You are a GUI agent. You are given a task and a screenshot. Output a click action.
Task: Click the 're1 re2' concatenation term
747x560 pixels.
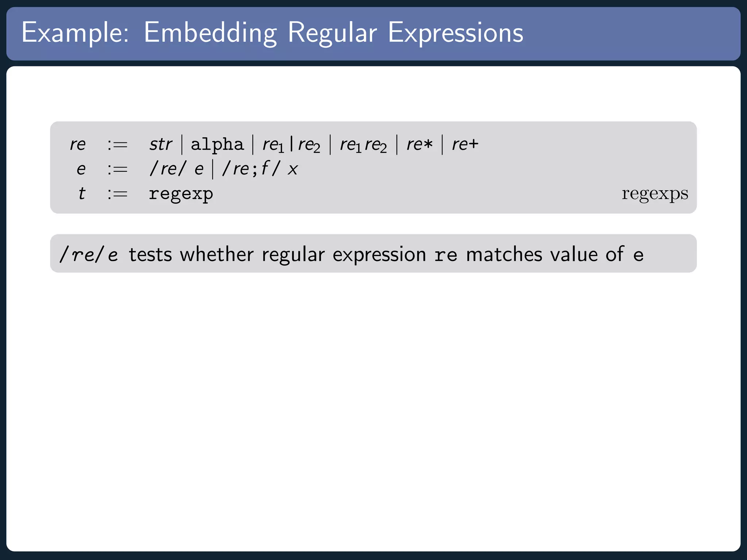tap(363, 145)
